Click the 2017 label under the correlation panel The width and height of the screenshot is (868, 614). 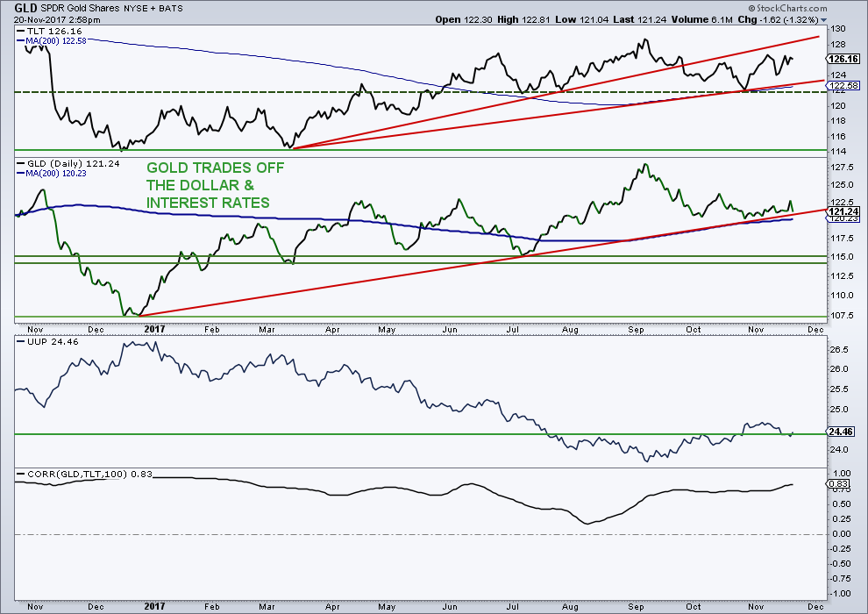(154, 606)
